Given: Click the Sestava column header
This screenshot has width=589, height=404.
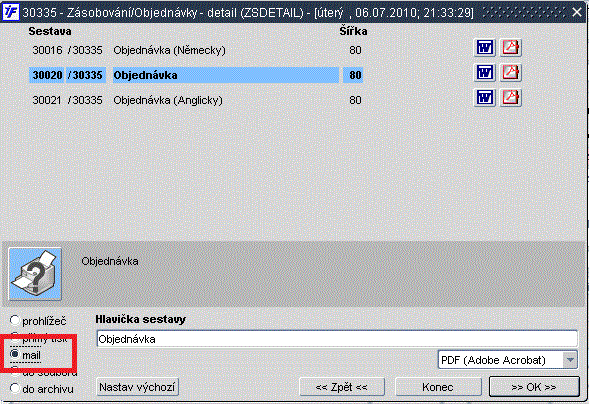Looking at the screenshot, I should point(50,31).
